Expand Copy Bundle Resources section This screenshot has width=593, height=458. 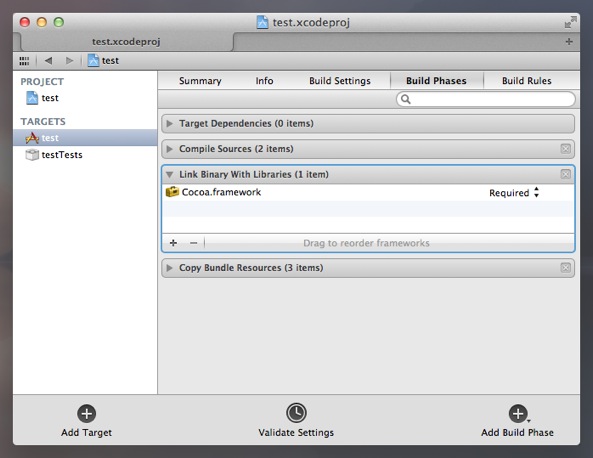pos(169,268)
